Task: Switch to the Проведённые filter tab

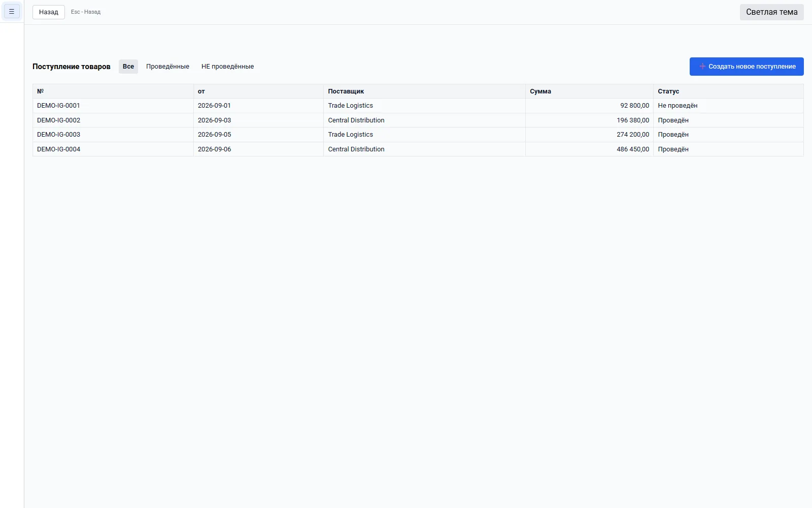Action: [167, 67]
